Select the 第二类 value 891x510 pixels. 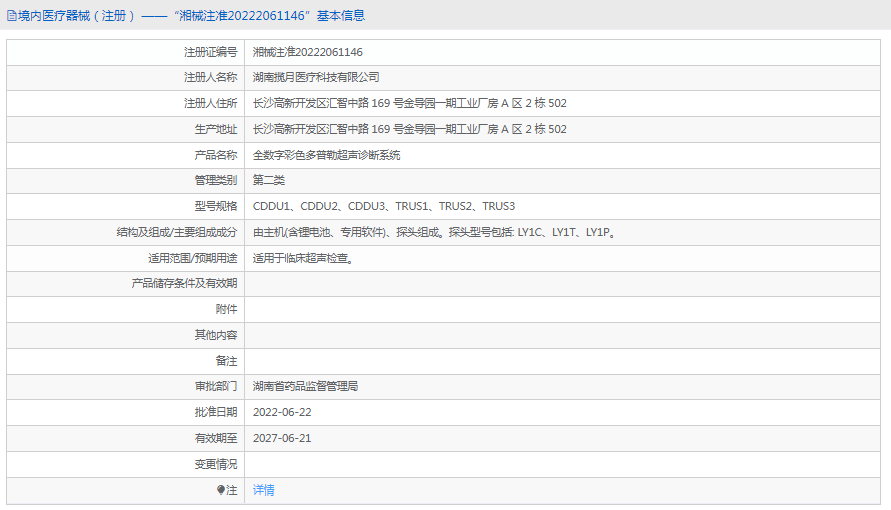click(269, 181)
